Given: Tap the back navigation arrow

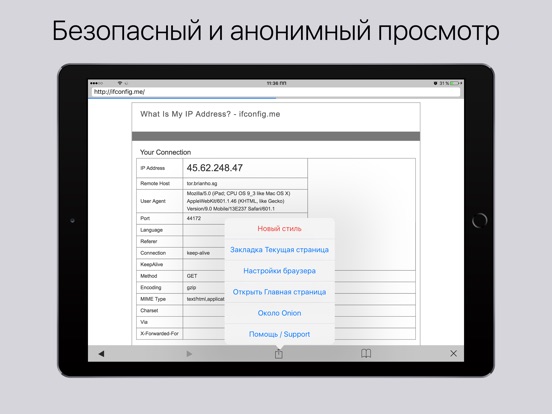Looking at the screenshot, I should pyautogui.click(x=101, y=353).
